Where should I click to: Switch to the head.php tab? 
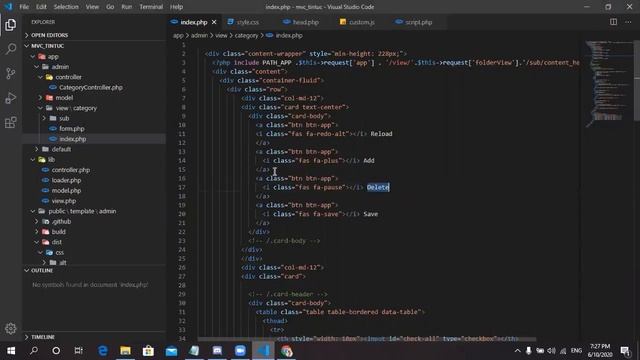305,22
